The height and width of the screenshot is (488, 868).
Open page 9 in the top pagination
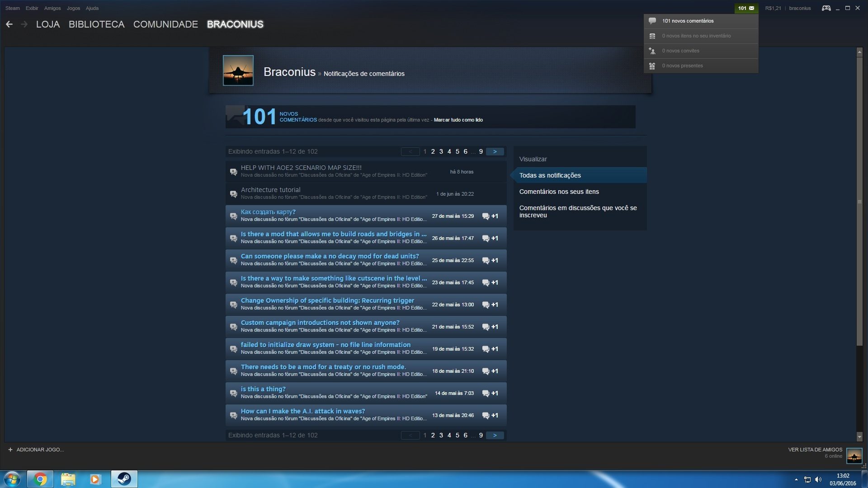[x=481, y=151]
